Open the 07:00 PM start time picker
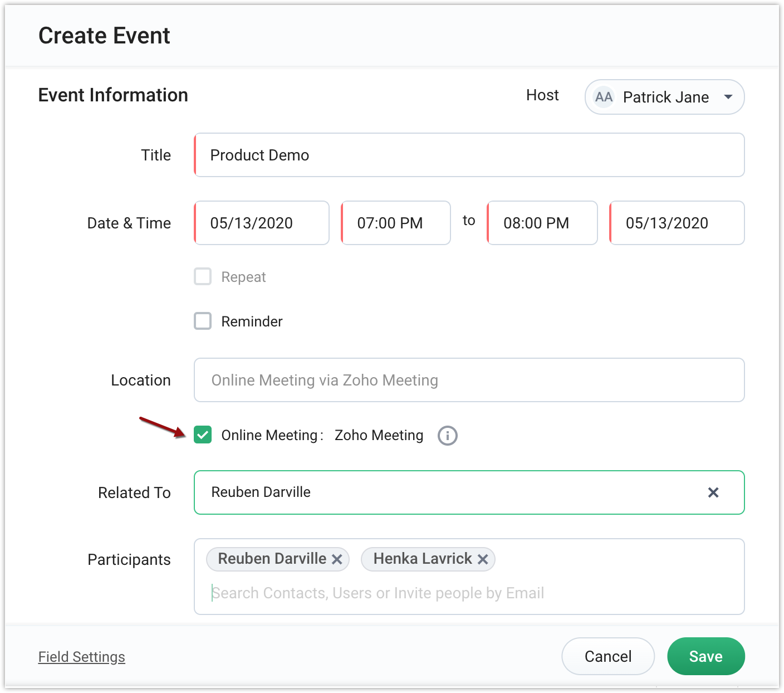The height and width of the screenshot is (693, 784). pos(395,223)
